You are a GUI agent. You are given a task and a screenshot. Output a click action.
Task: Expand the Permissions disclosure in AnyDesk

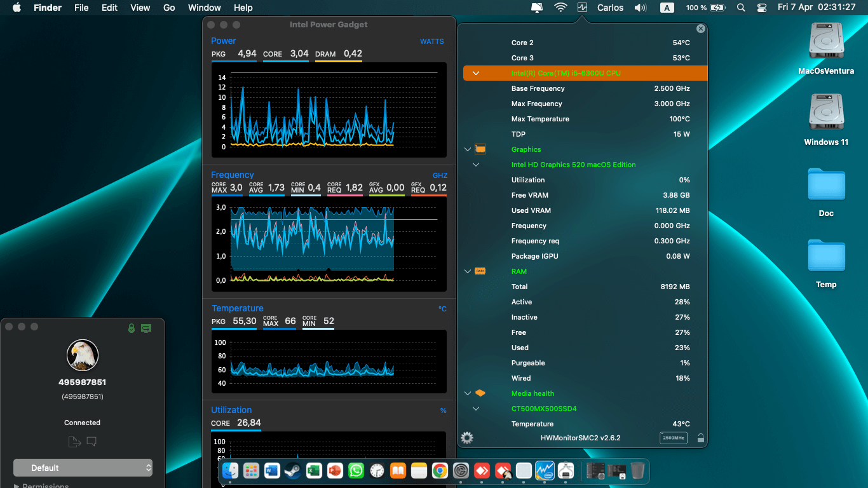pos(17,486)
